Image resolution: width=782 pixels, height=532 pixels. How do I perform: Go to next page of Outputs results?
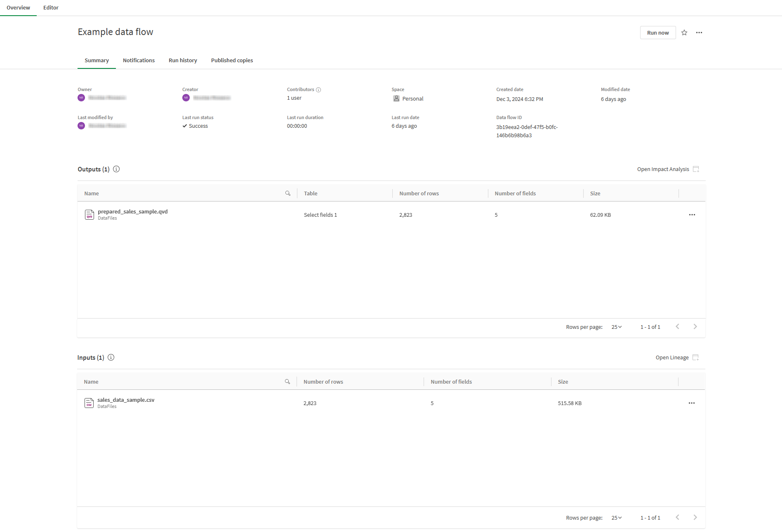[695, 326]
